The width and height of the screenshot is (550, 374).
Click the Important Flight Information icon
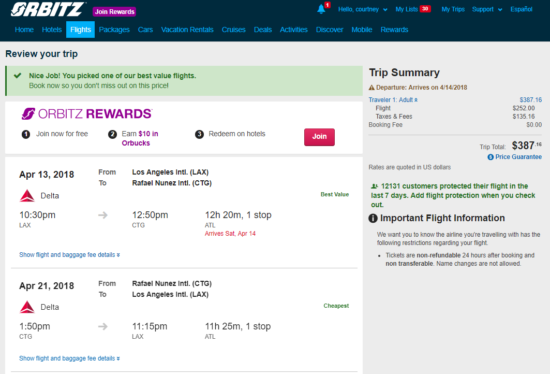[373, 218]
